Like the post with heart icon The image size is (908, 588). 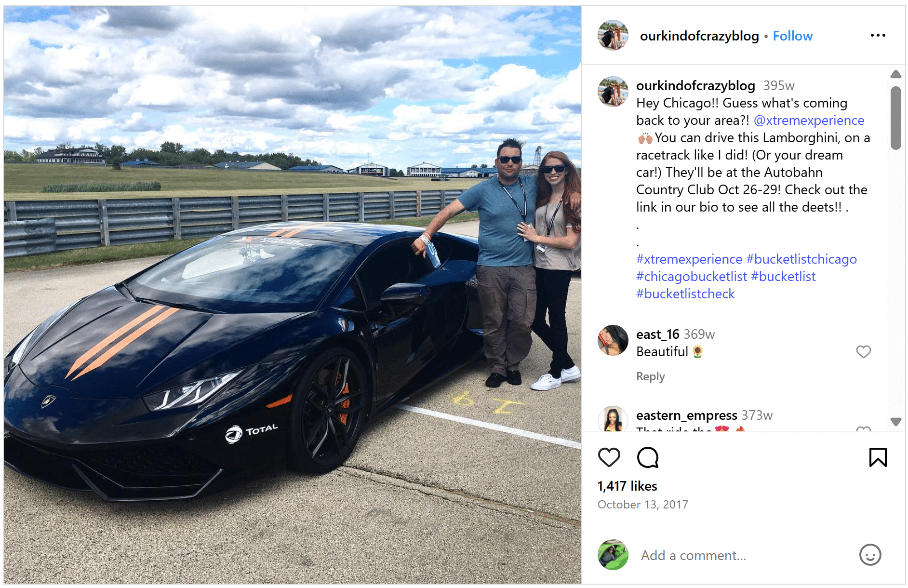click(609, 457)
